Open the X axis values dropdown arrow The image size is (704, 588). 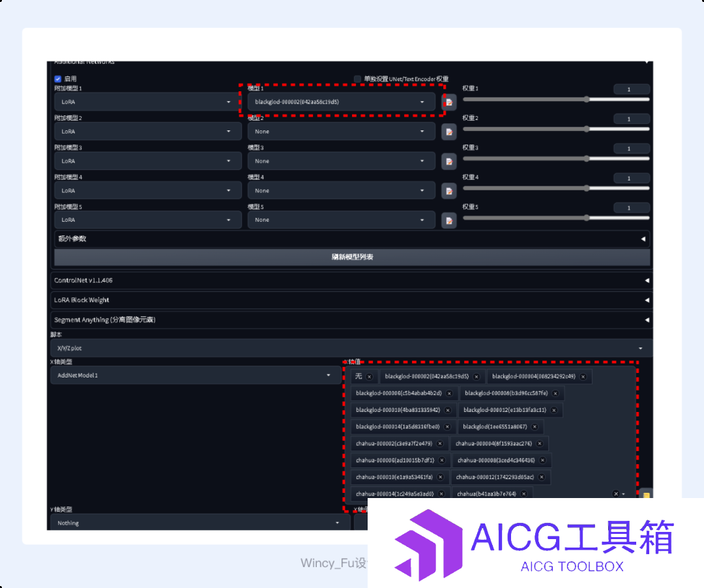tap(623, 493)
